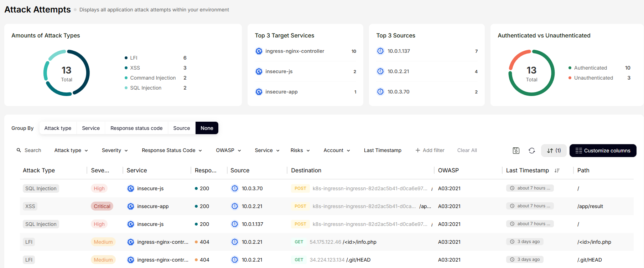Click the 10.0.1.137 source icon
Screen dimensions: 644x268
coord(380,51)
